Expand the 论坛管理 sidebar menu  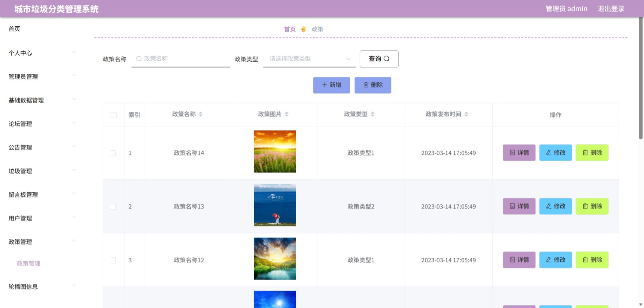point(42,124)
